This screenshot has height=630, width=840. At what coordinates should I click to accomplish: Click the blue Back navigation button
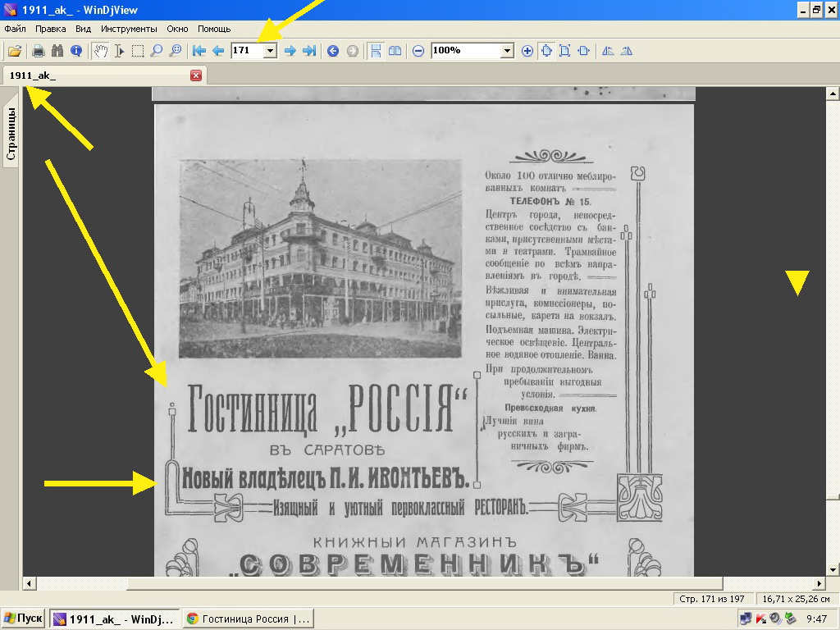tap(333, 51)
